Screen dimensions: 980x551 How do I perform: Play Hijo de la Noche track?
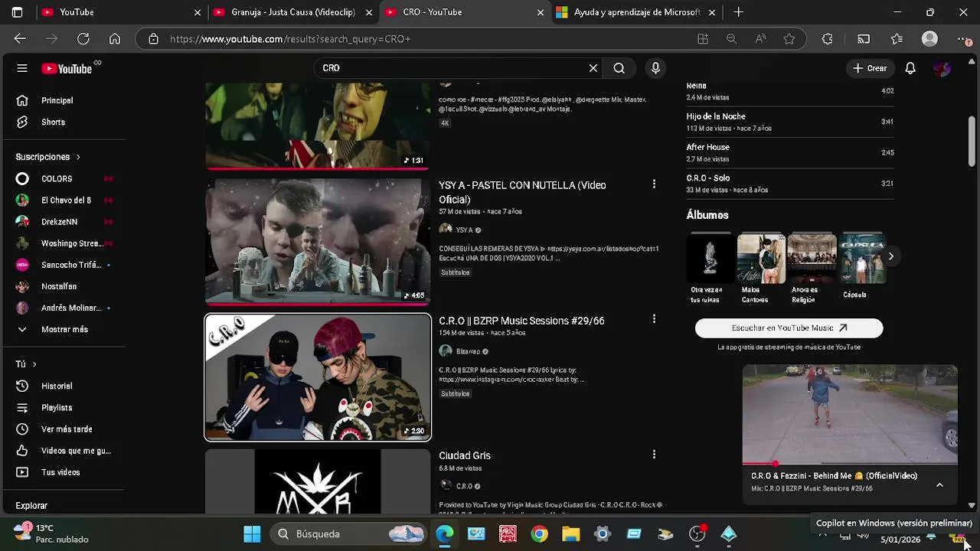coord(790,122)
